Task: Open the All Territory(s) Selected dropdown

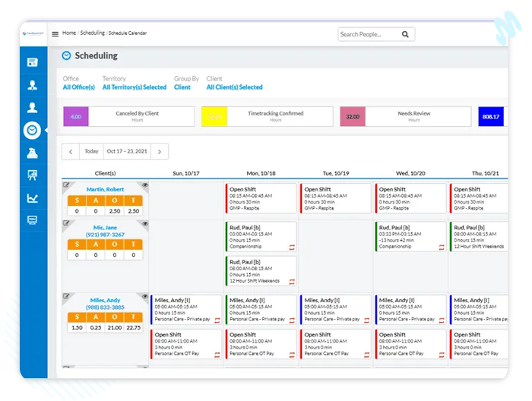Action: pyautogui.click(x=134, y=87)
